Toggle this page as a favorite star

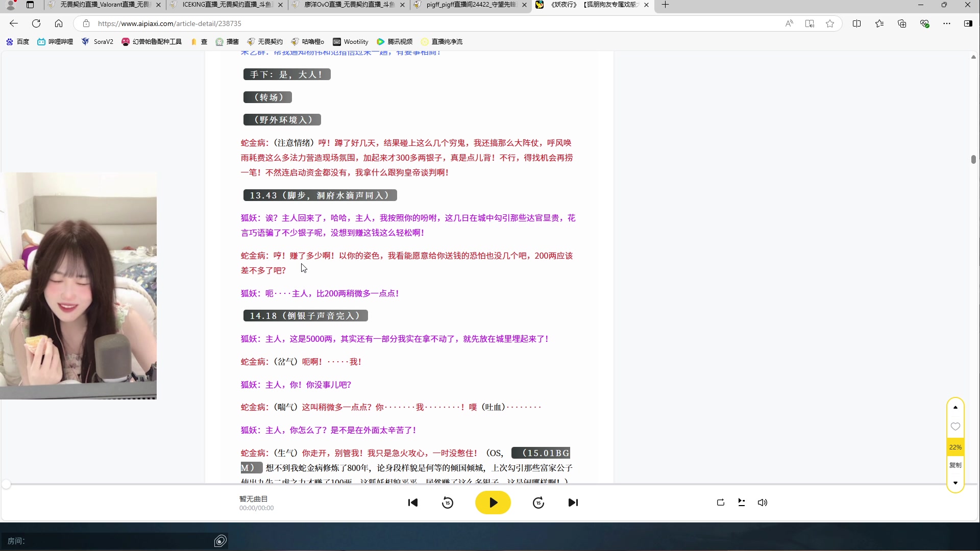(x=830, y=23)
